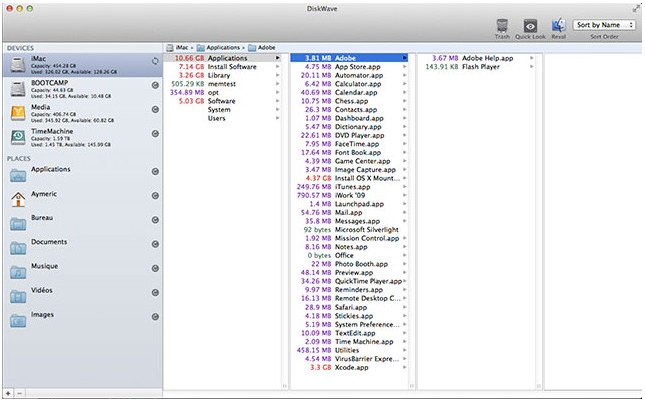Open the Musique folder icon
The height and width of the screenshot is (402, 645).
click(x=18, y=272)
